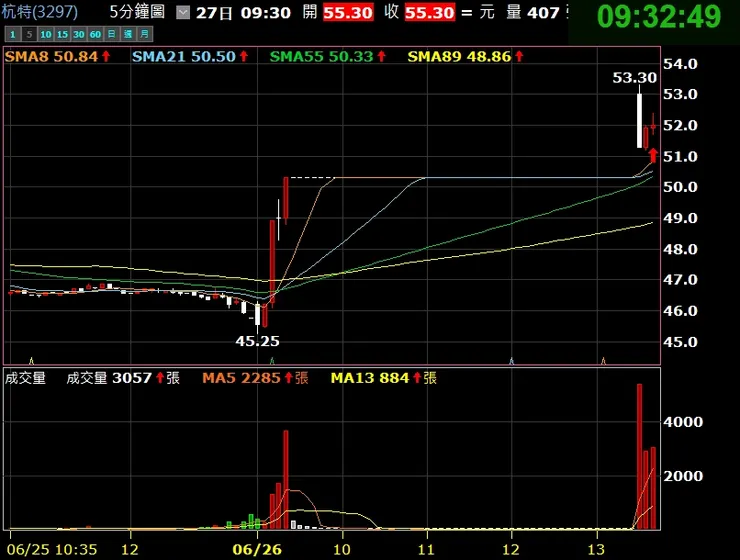Click the blue marker above the 12 o'clock gridline
The image size is (740, 560).
(x=512, y=361)
